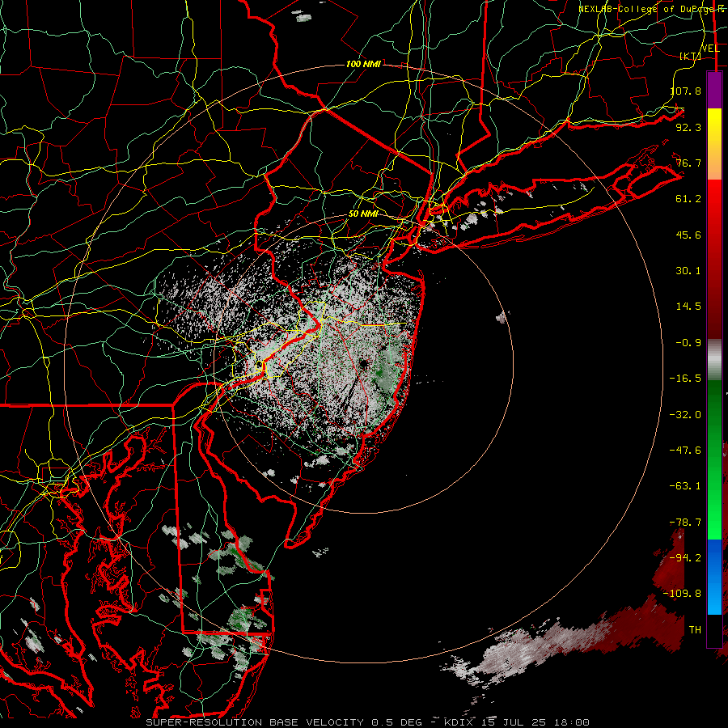Select the purple segment of the velocity color bar
Viewport: 728px width, 728px height.
click(714, 91)
